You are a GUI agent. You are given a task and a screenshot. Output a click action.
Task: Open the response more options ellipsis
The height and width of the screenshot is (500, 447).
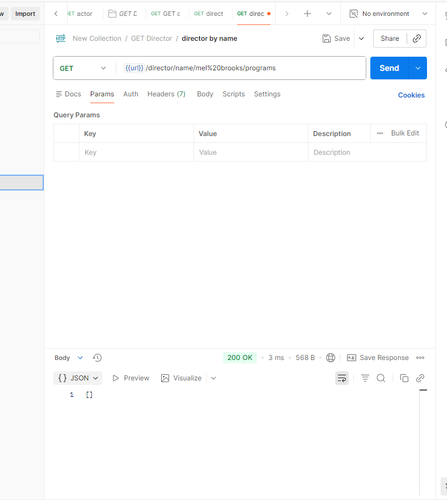[x=420, y=358]
